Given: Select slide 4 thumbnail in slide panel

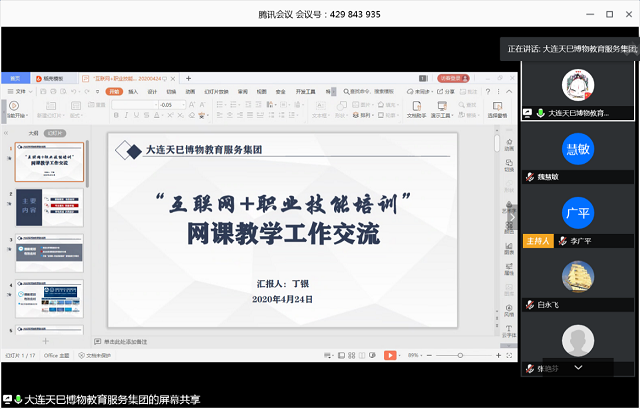Looking at the screenshot, I should 49,299.
